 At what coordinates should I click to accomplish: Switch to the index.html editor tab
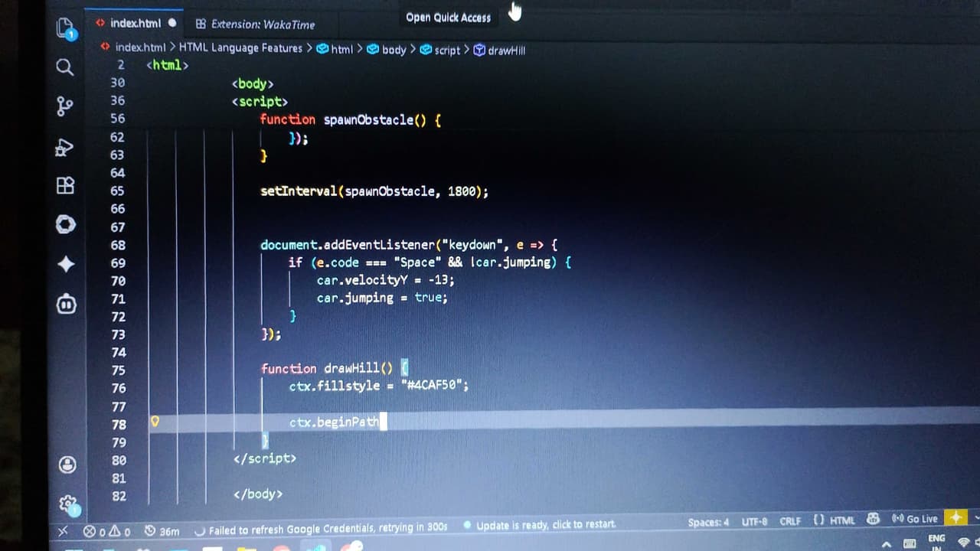pyautogui.click(x=135, y=23)
